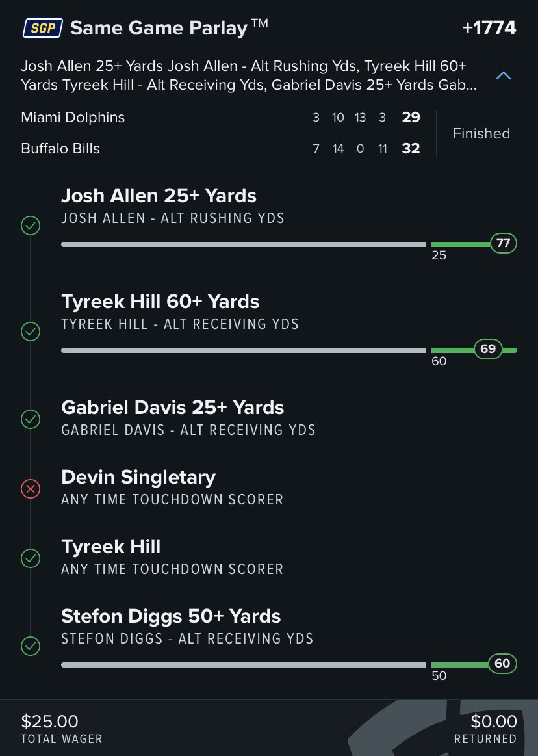Click the Finished game status label
538x756 pixels.
coord(481,133)
